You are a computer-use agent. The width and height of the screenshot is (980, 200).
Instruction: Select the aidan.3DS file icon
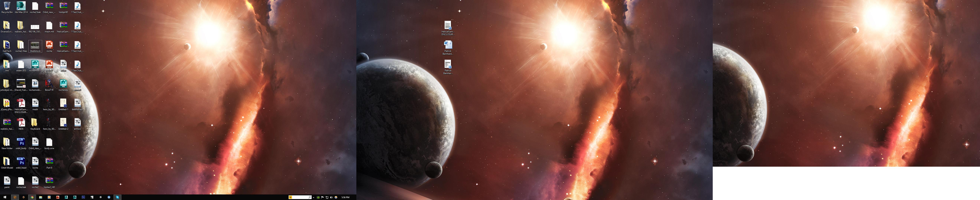21,66
